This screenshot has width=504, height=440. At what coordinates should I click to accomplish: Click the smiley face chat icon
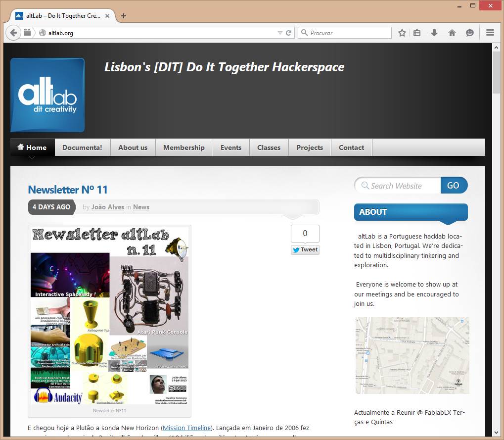pos(470,33)
